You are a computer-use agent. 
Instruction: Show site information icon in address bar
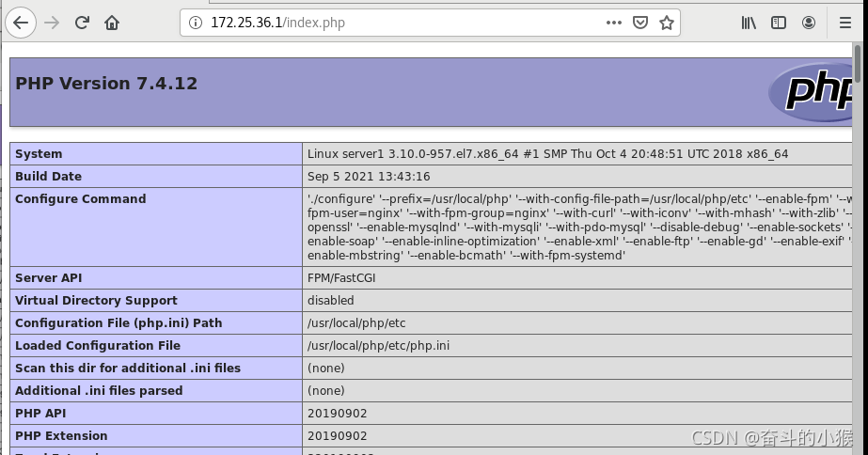click(x=196, y=23)
